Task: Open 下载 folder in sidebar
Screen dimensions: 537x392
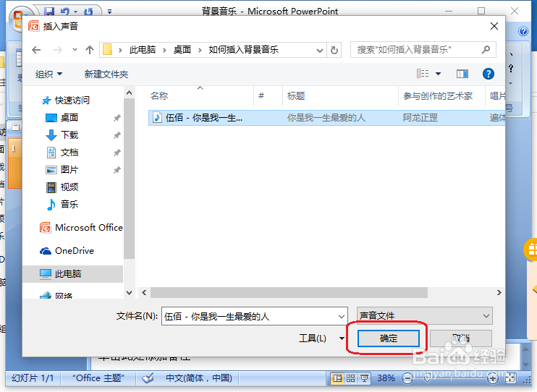Action: click(62, 135)
